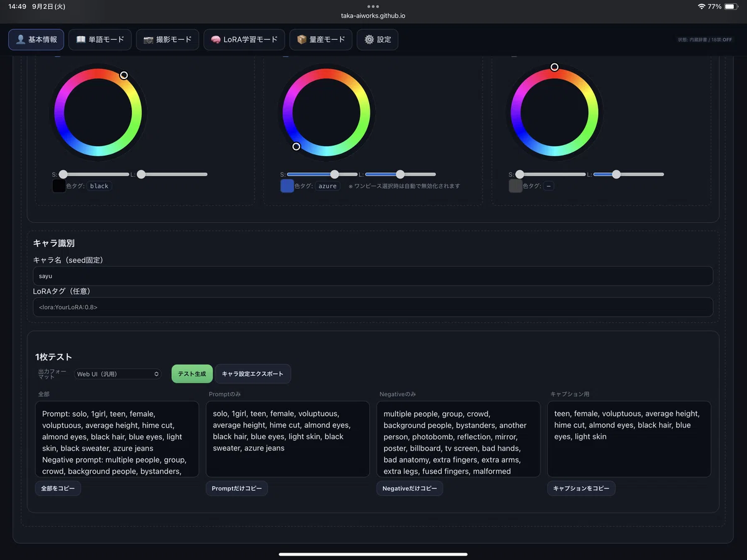Click the キャラ名 input field containing sayu

click(x=373, y=276)
